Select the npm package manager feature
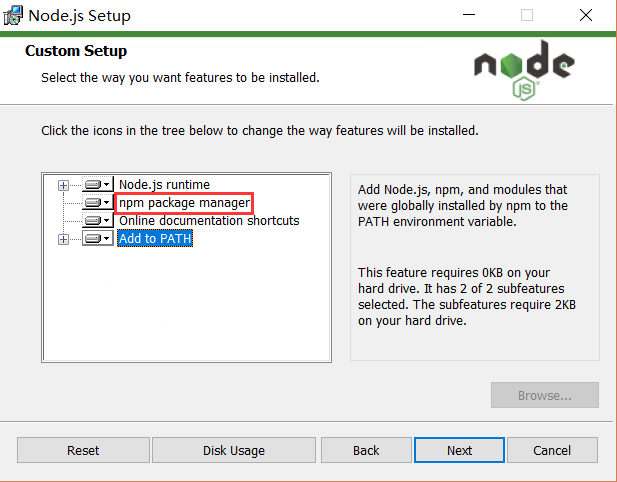The image size is (617, 482). click(184, 203)
